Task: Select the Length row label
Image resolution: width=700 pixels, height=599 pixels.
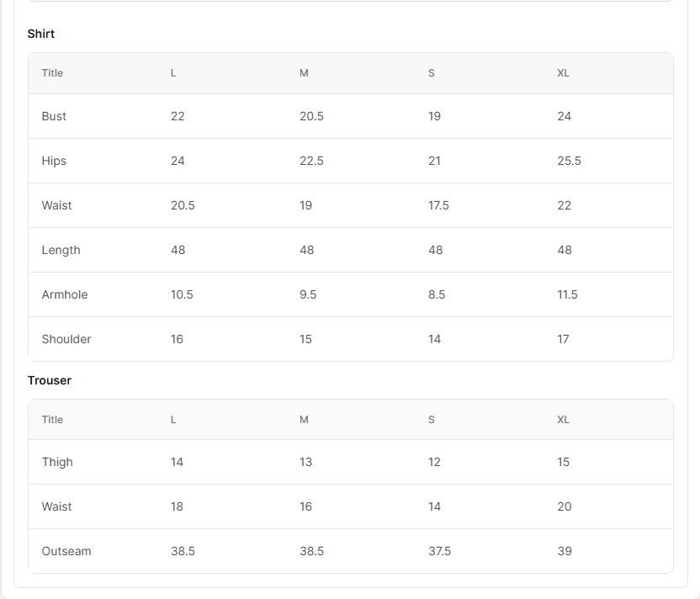Action: coord(61,250)
